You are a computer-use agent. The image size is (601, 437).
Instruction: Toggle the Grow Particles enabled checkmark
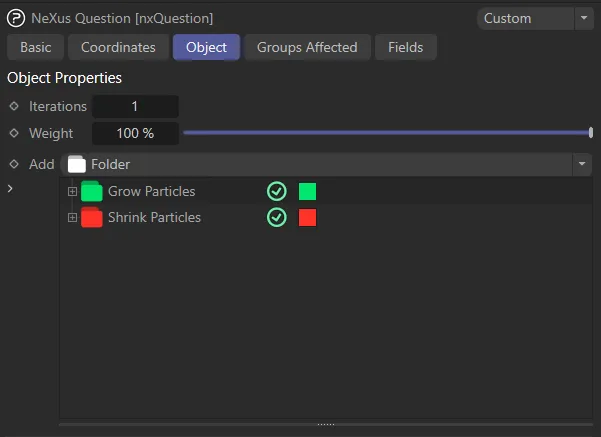pos(277,191)
